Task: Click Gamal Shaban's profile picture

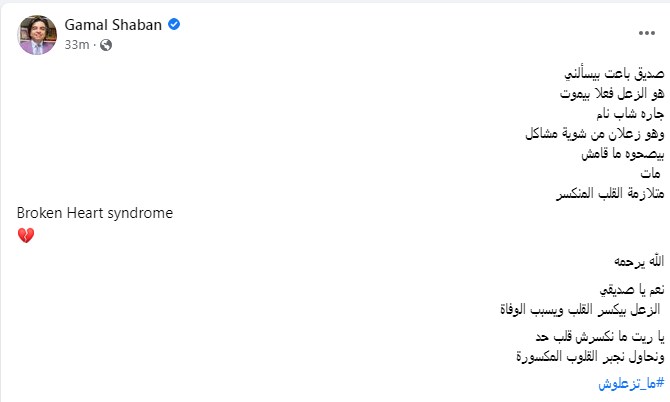Action: point(37,35)
